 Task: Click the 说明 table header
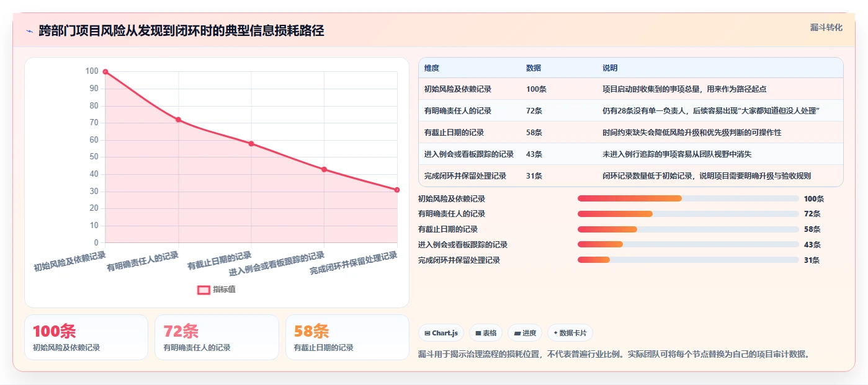coord(610,68)
